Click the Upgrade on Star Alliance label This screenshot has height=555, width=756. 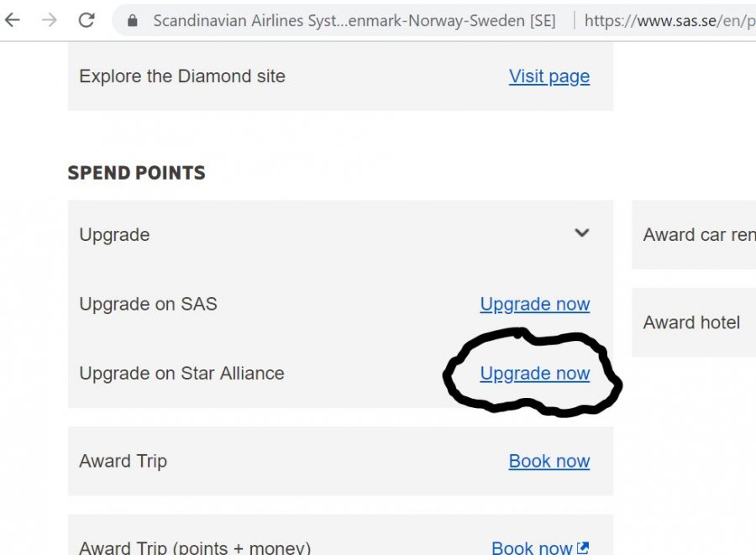point(181,374)
